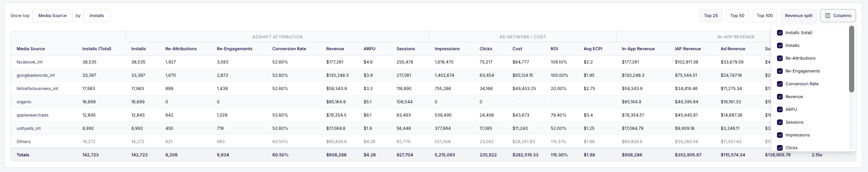Select the Others row label

click(24, 142)
